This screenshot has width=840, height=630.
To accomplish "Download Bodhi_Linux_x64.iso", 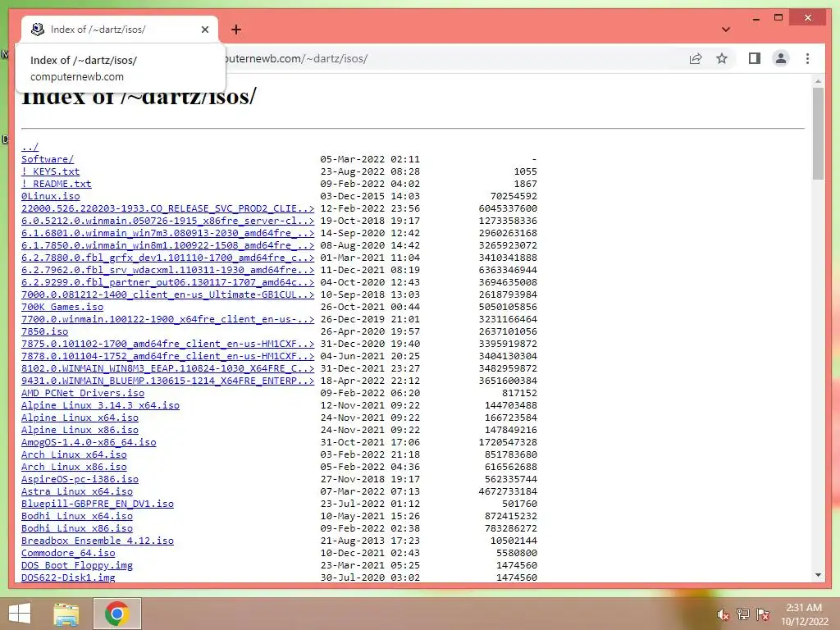I will pyautogui.click(x=76, y=517).
